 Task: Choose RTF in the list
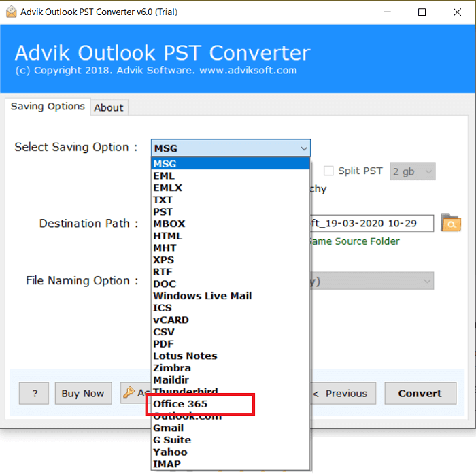point(231,272)
